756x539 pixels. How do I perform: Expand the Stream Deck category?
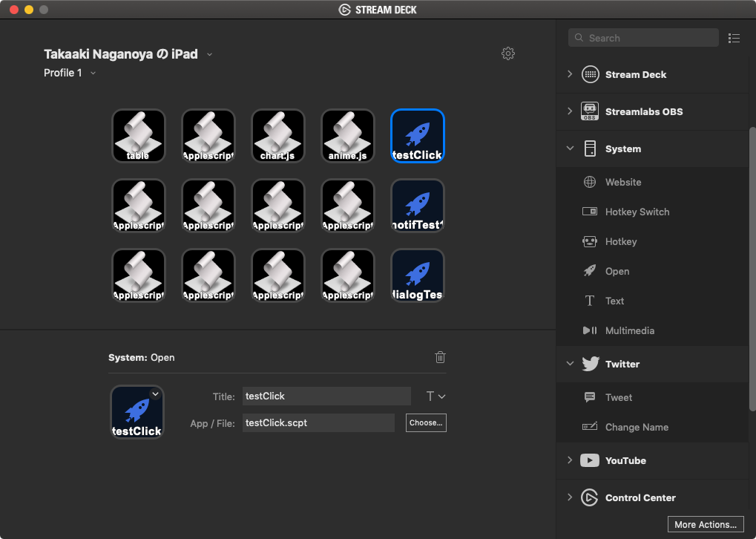(x=570, y=74)
